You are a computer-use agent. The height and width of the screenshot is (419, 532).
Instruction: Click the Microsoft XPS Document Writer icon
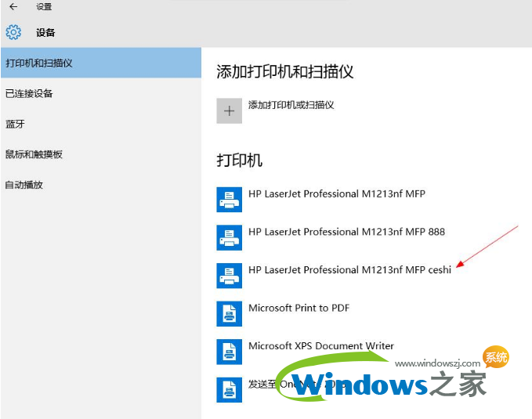pyautogui.click(x=230, y=352)
